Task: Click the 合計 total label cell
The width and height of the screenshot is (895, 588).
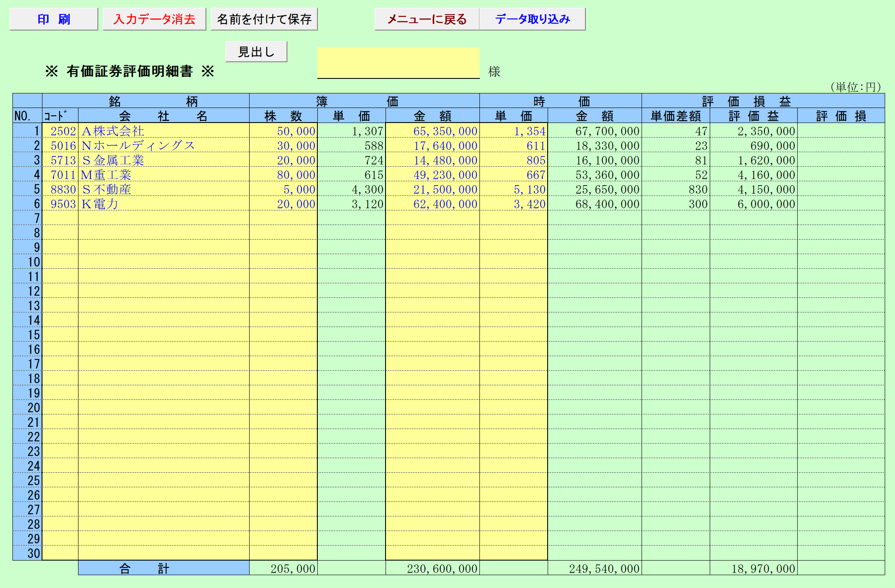Action: click(163, 568)
